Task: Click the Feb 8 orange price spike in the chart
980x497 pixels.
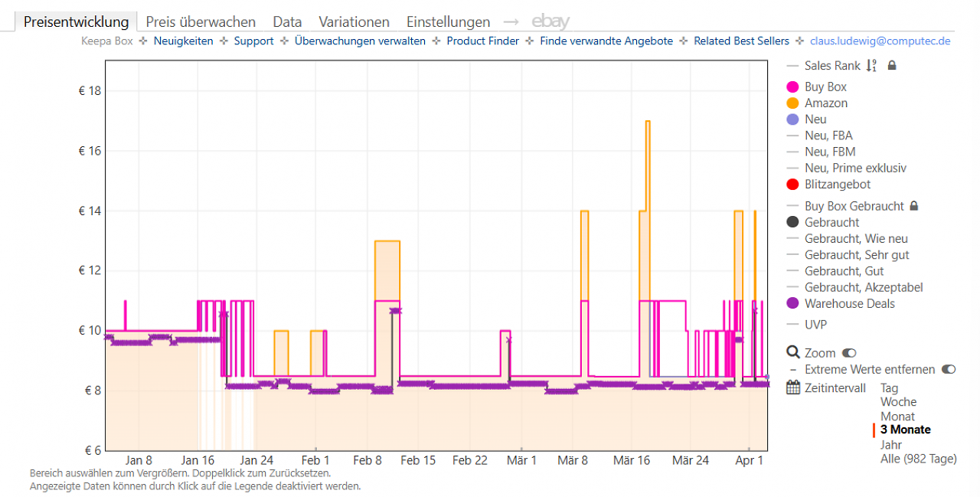Action: coord(387,270)
